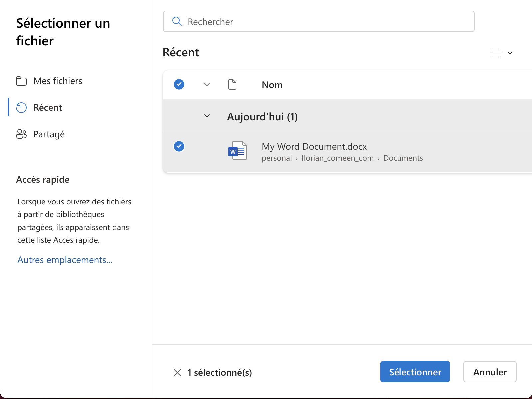Click the personal path segment

[277, 158]
